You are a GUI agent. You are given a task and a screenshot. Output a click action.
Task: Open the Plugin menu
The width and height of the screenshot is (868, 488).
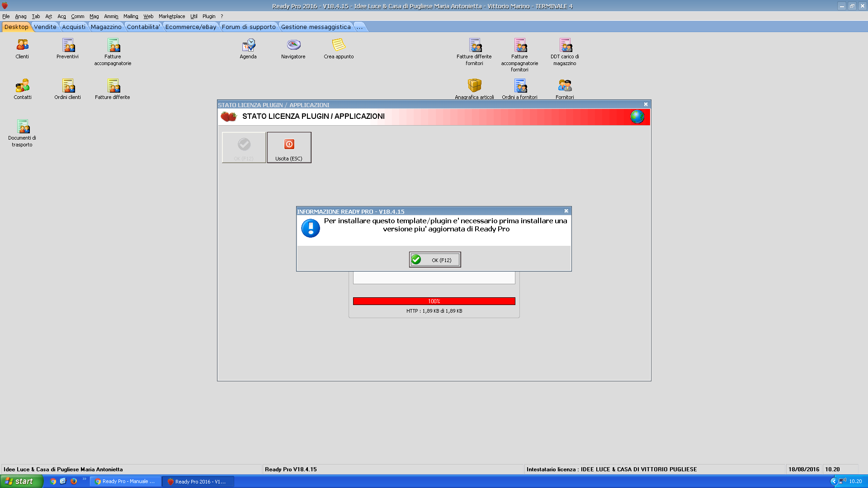click(209, 16)
